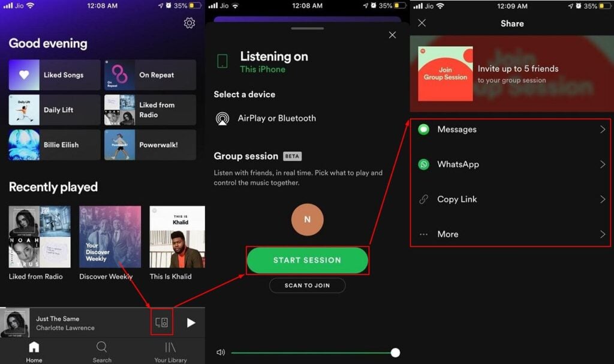The height and width of the screenshot is (364, 614).
Task: Open Spotify settings gear icon
Action: 189,23
